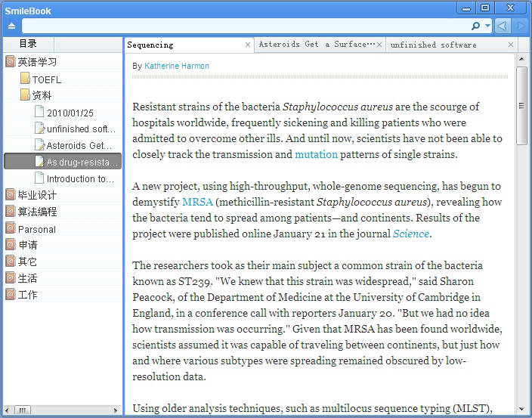The height and width of the screenshot is (418, 532).
Task: Open the Asteroids Get... note in the tree
Action: pos(79,146)
